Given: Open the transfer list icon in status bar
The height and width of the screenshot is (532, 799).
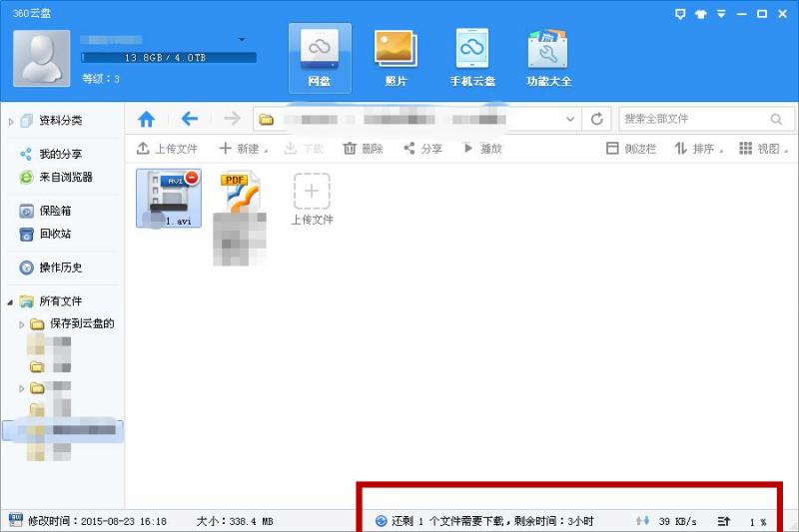Looking at the screenshot, I should [x=723, y=521].
